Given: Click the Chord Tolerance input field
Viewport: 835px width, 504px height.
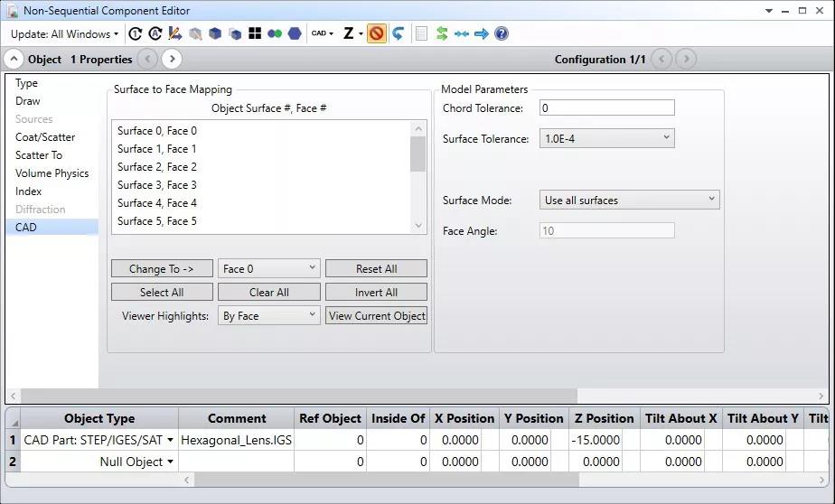Looking at the screenshot, I should pos(606,108).
